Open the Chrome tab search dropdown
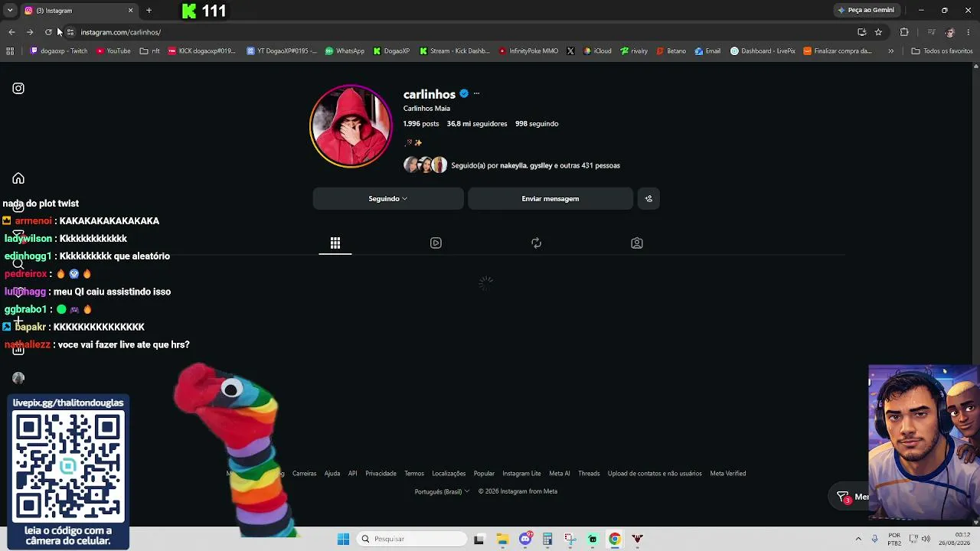The image size is (980, 551). (x=10, y=11)
